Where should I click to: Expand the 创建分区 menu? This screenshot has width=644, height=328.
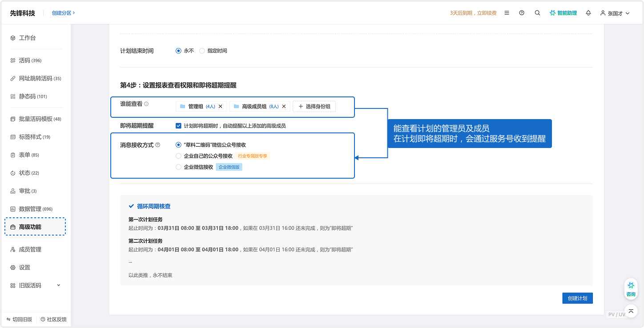[62, 13]
